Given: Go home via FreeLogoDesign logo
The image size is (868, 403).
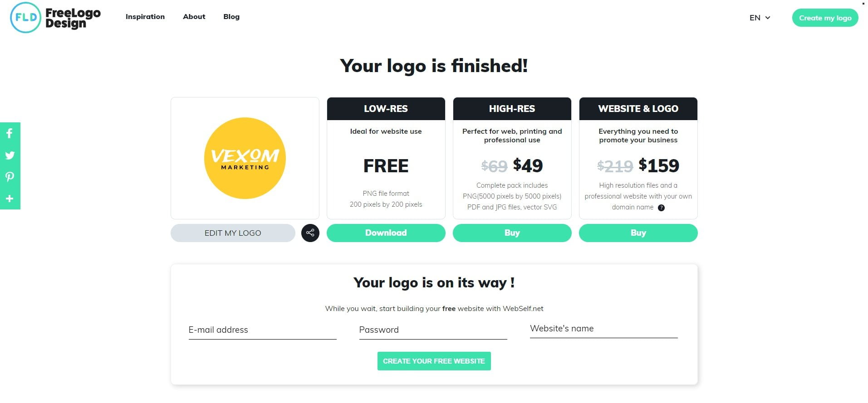Looking at the screenshot, I should coord(55,18).
